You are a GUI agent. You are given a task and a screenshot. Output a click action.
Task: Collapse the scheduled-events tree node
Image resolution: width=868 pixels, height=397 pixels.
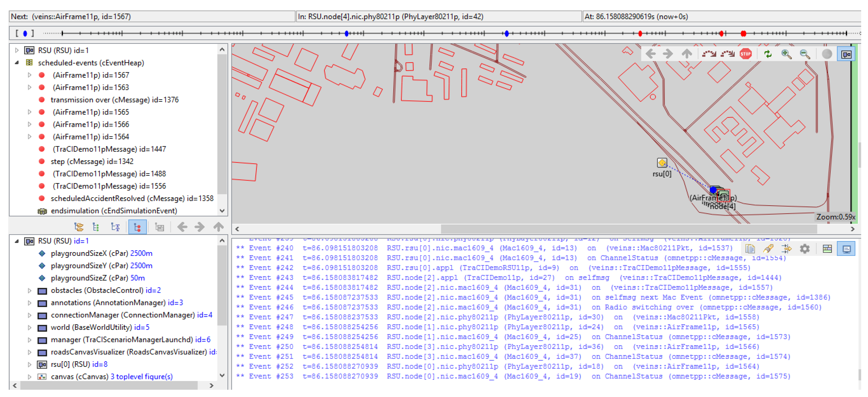click(17, 63)
